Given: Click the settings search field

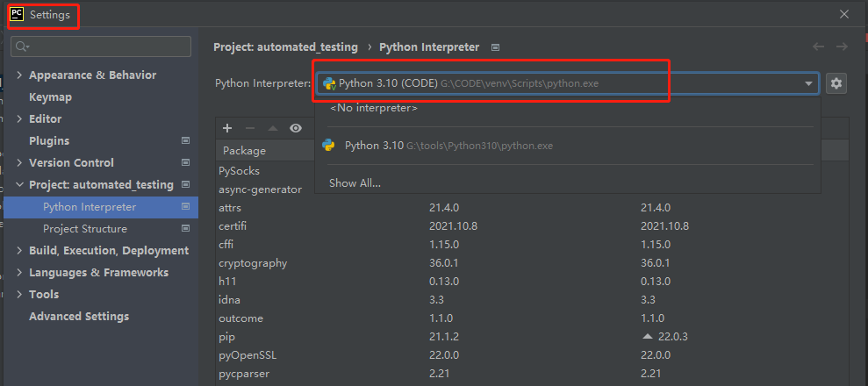Looking at the screenshot, I should [x=101, y=46].
